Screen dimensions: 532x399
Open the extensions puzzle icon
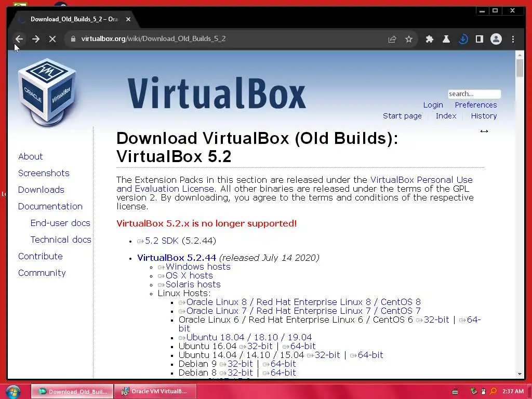430,39
